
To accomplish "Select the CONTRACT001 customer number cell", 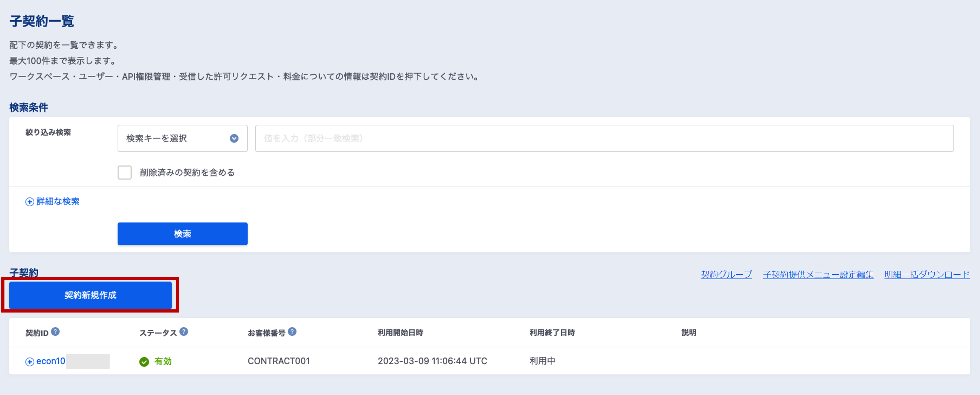I will (279, 361).
